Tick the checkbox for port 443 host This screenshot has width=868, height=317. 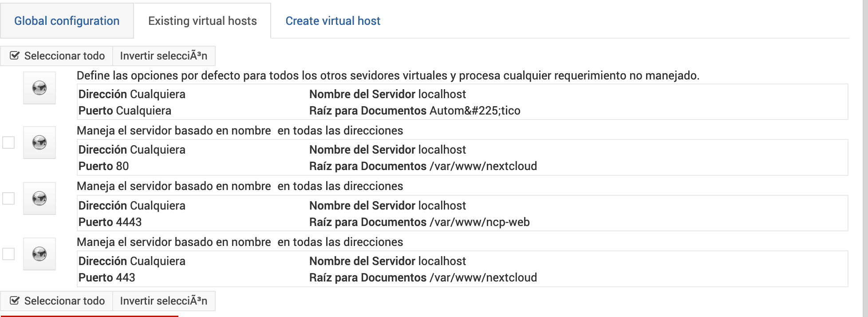(x=8, y=254)
